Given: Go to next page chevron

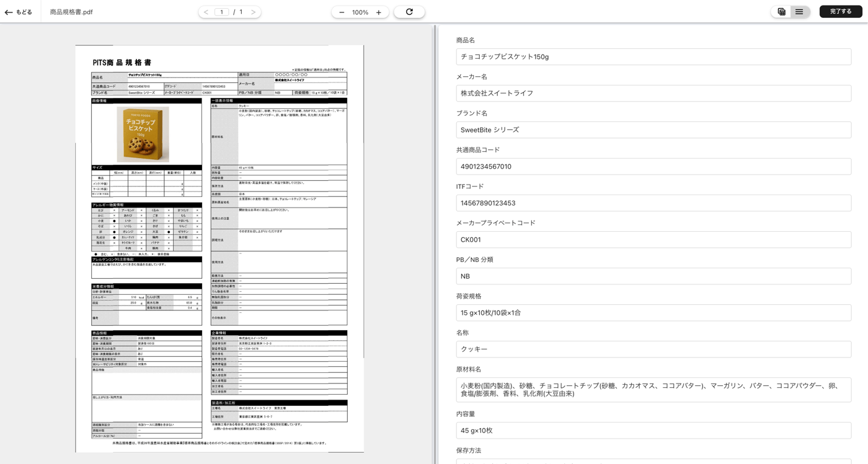Looking at the screenshot, I should pos(253,12).
